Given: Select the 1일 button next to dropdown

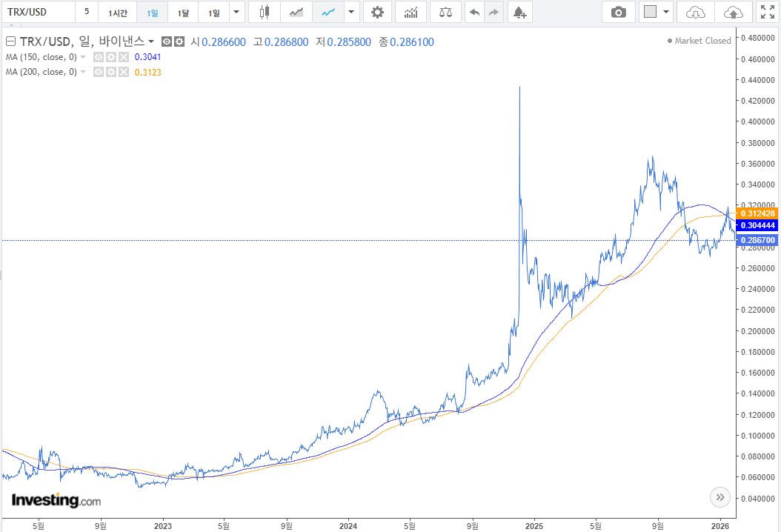Looking at the screenshot, I should [x=214, y=12].
